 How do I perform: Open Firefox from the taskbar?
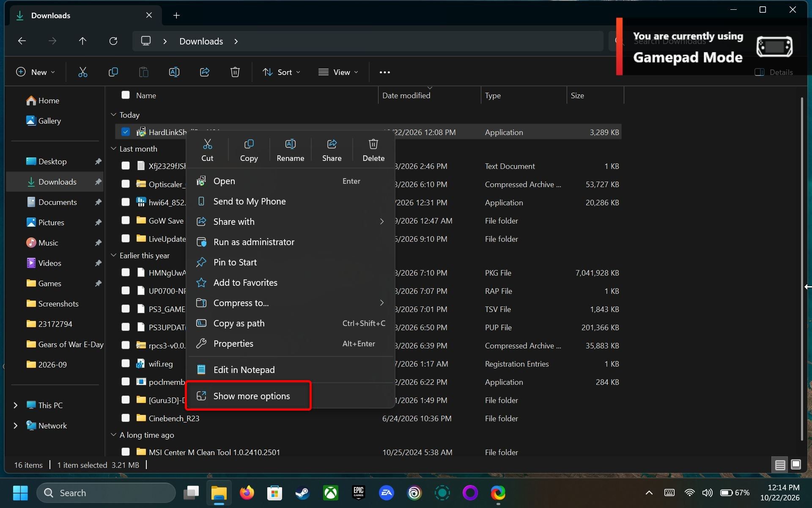pyautogui.click(x=247, y=493)
